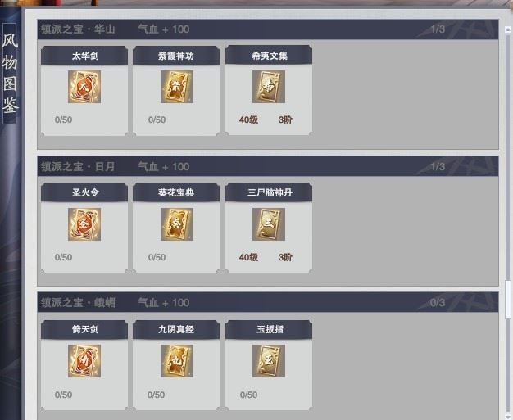Click the 0/50 progress under 圣火令

pos(63,257)
